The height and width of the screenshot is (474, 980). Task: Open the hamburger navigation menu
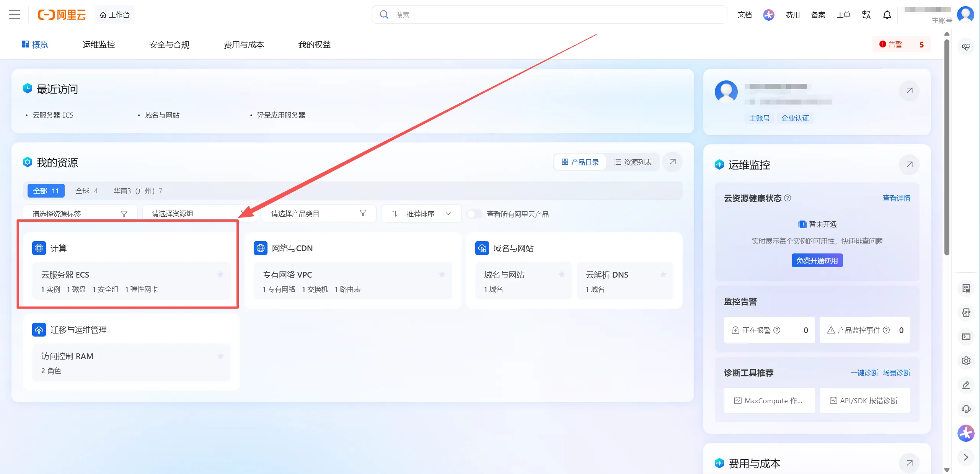point(15,15)
